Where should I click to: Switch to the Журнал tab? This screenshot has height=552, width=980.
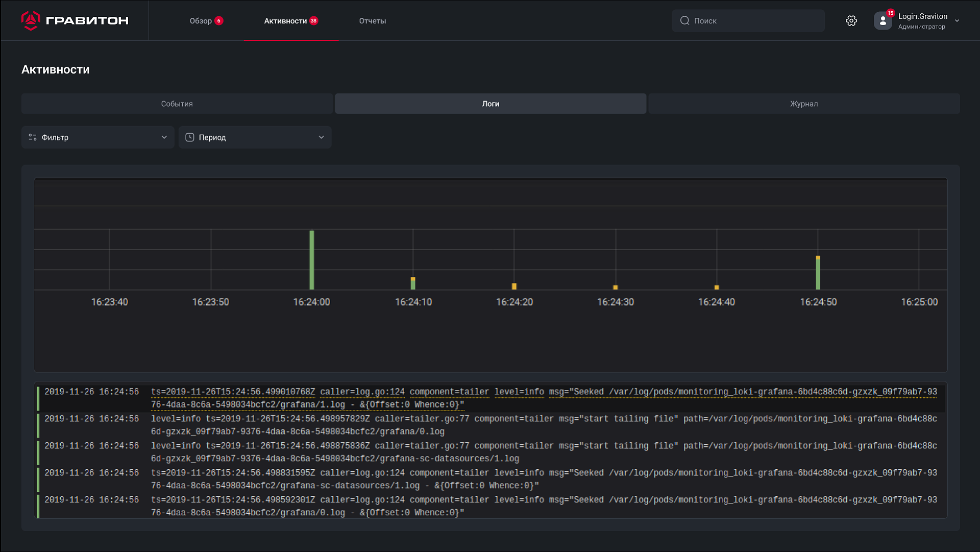(x=804, y=104)
